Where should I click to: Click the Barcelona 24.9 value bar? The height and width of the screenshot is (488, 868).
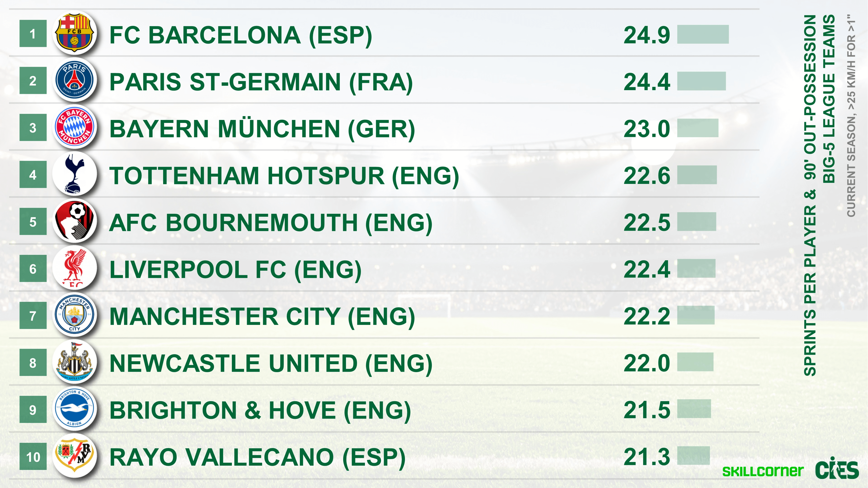click(x=703, y=34)
